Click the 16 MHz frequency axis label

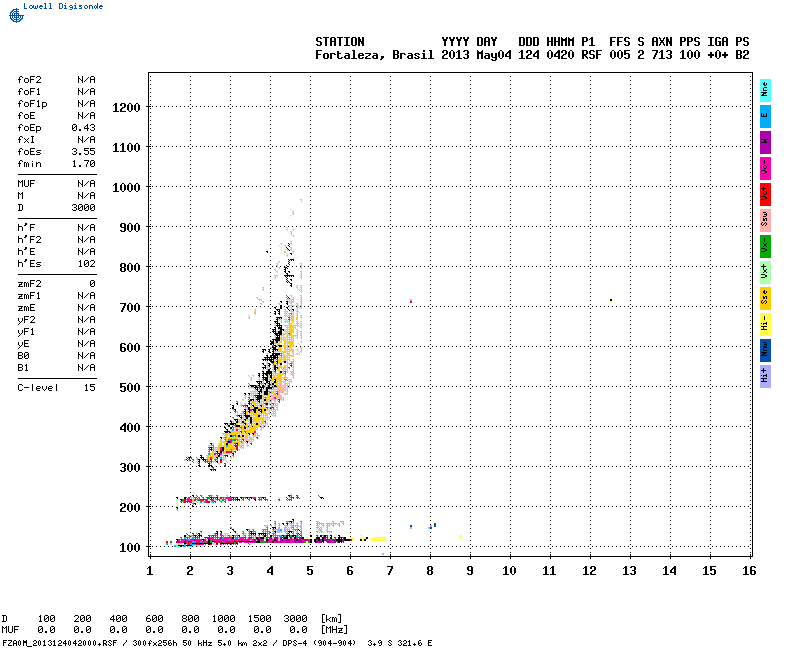[749, 571]
